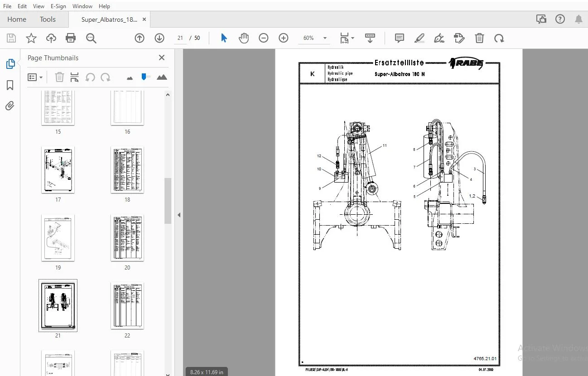Select page 21 thumbnail

[58, 306]
